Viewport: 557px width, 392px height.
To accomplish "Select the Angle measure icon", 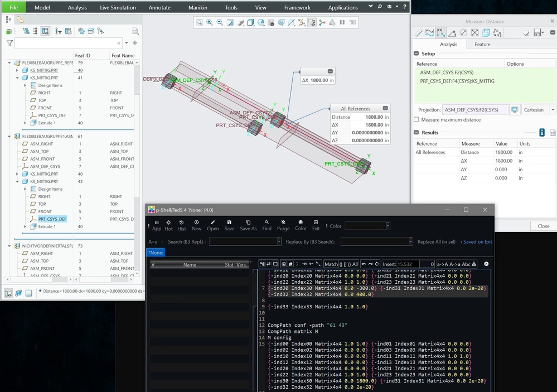I will pos(452,33).
